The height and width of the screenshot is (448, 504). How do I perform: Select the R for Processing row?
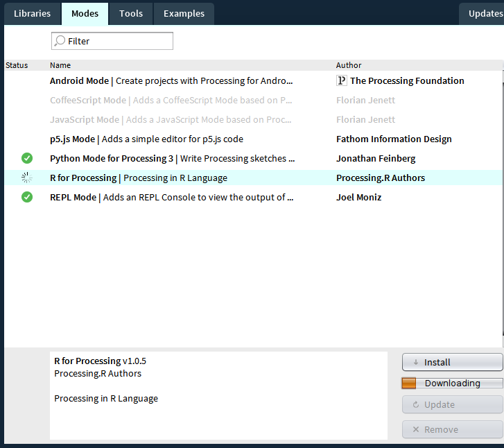pyautogui.click(x=253, y=178)
